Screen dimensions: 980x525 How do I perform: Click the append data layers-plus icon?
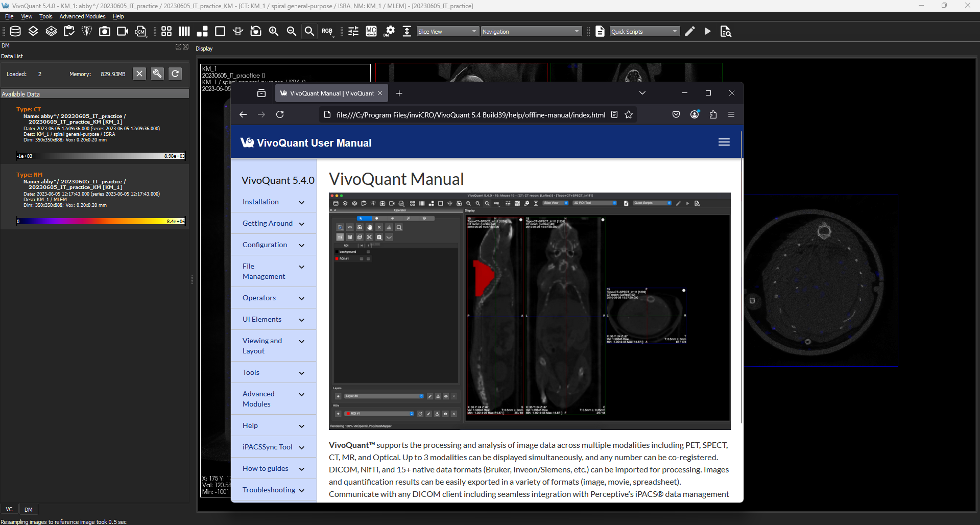tap(51, 31)
